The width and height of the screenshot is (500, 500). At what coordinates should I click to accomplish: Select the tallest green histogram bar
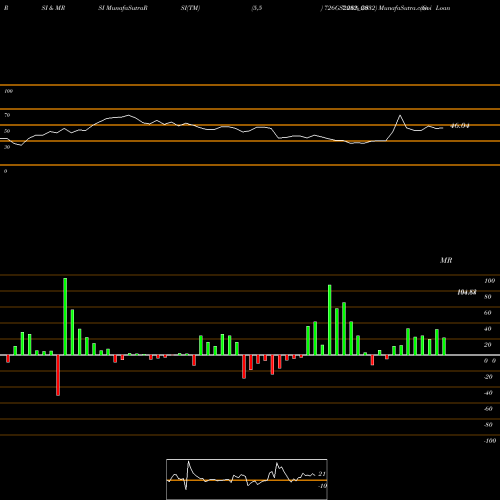click(65, 316)
